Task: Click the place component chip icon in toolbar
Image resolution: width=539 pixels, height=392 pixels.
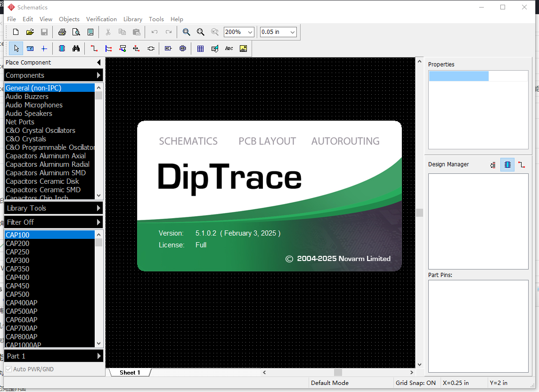Action: click(62, 49)
